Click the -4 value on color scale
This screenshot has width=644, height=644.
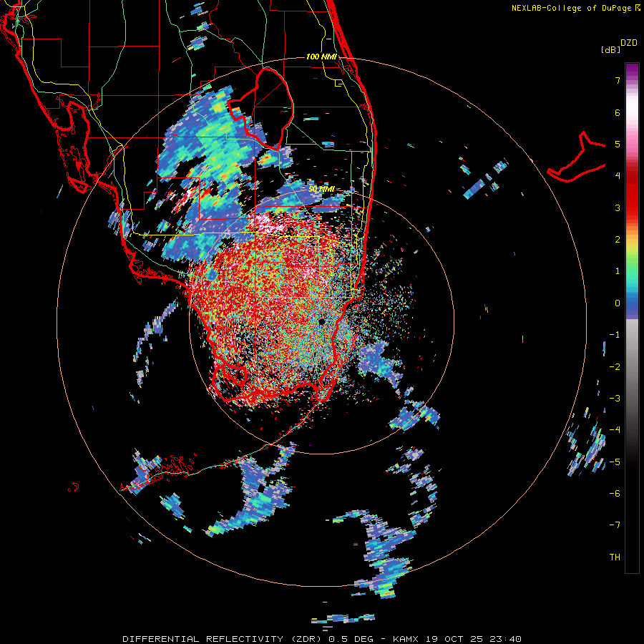(x=615, y=430)
